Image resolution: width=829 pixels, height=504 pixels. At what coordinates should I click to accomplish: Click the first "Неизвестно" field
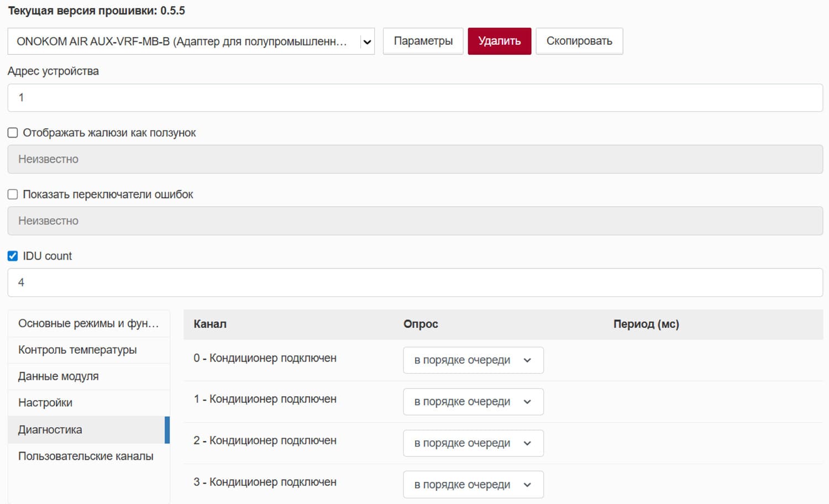414,159
